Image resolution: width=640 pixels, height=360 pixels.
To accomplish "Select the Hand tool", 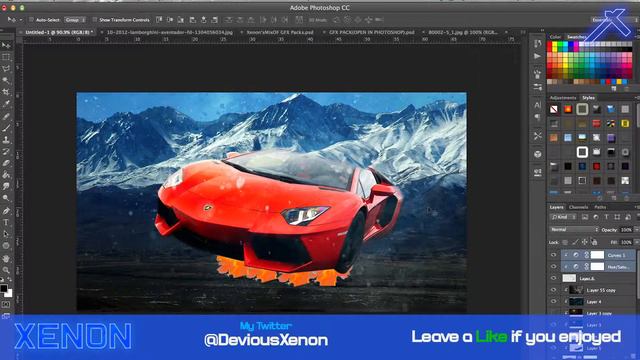I will click(6, 258).
